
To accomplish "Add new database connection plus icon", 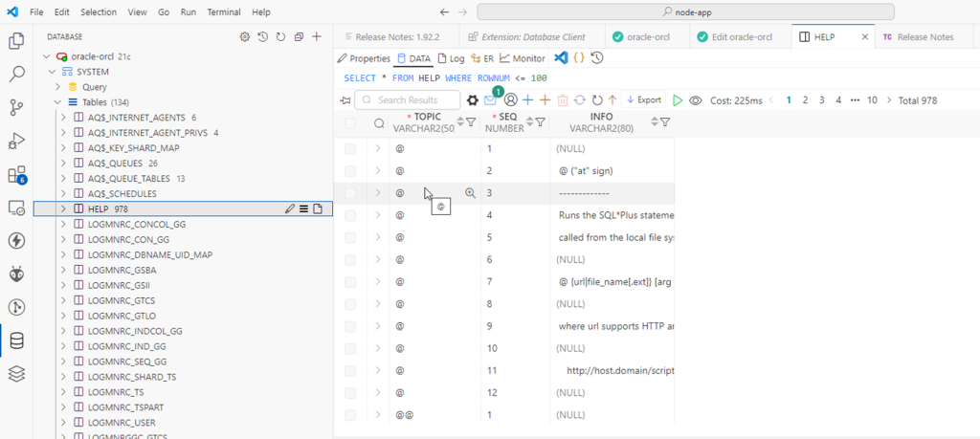I will coord(317,36).
